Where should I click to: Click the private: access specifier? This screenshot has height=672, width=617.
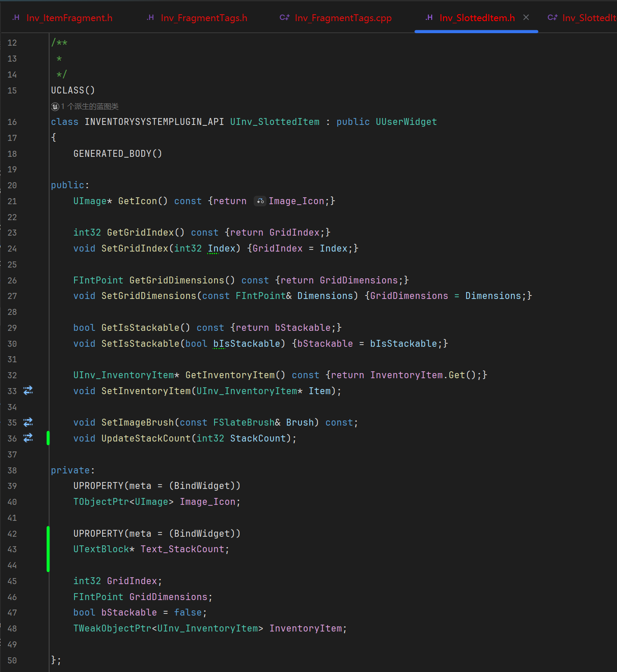click(x=73, y=470)
